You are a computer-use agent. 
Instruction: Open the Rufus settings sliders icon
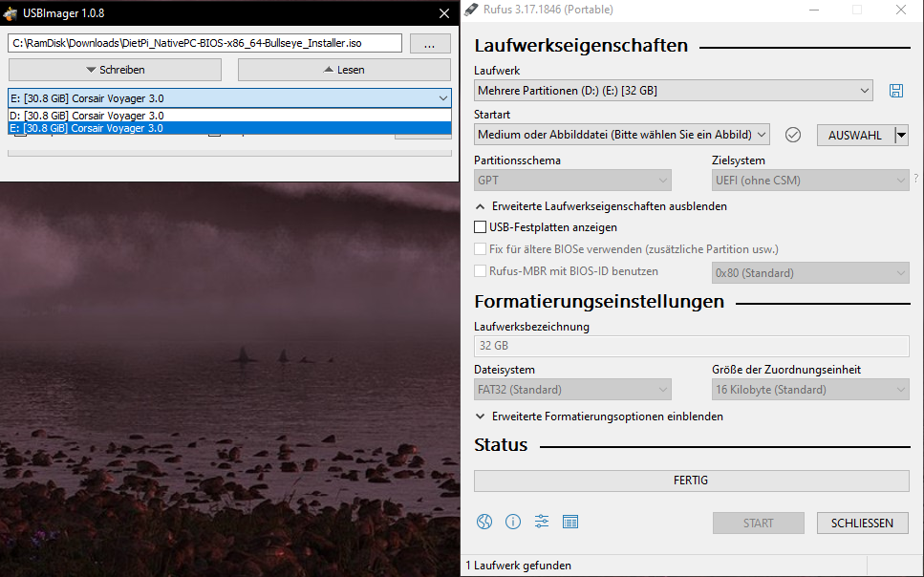pos(542,522)
